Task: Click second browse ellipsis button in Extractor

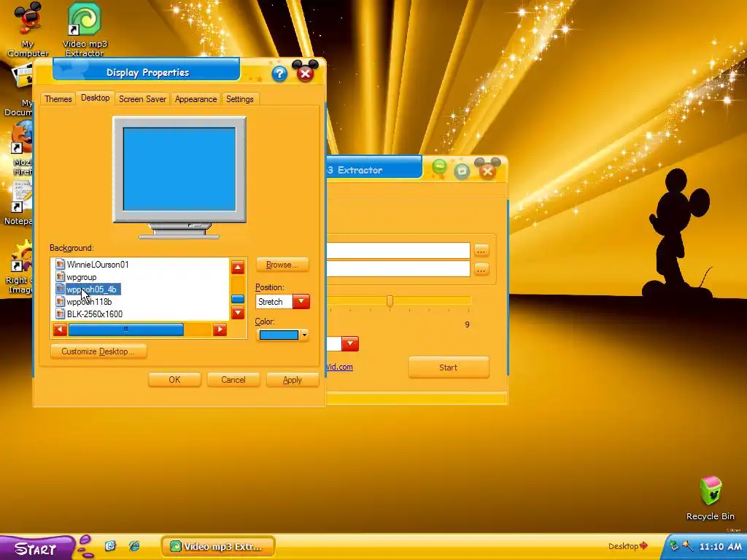Action: coord(481,269)
